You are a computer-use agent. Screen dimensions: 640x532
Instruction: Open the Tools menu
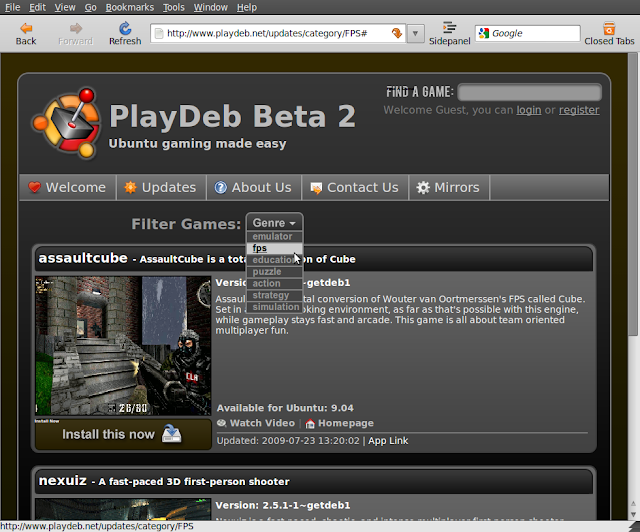(x=174, y=7)
